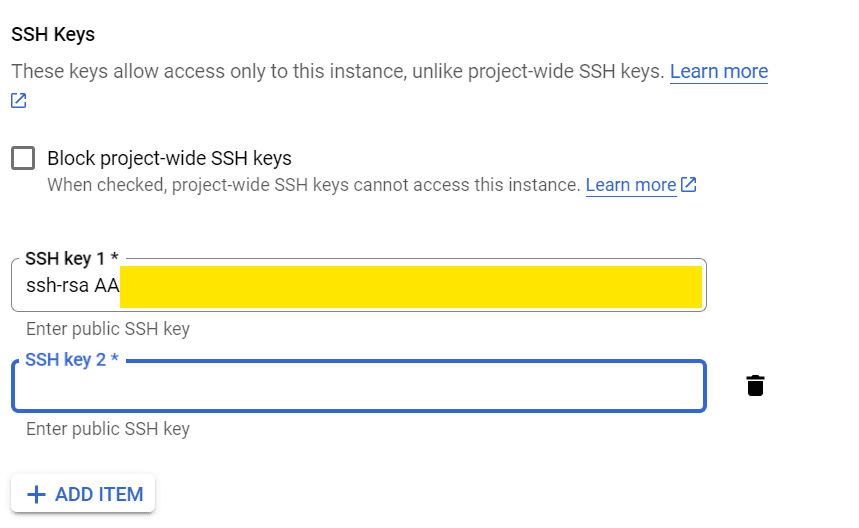Click Enter public SSH key hint under key 1
859x528 pixels.
[x=108, y=329]
